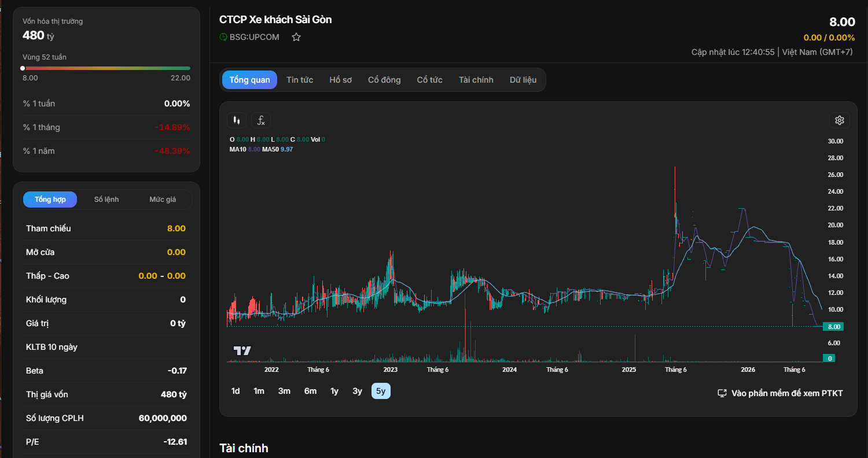Click the Tham chiếu row label
The width and height of the screenshot is (868, 458).
(49, 228)
